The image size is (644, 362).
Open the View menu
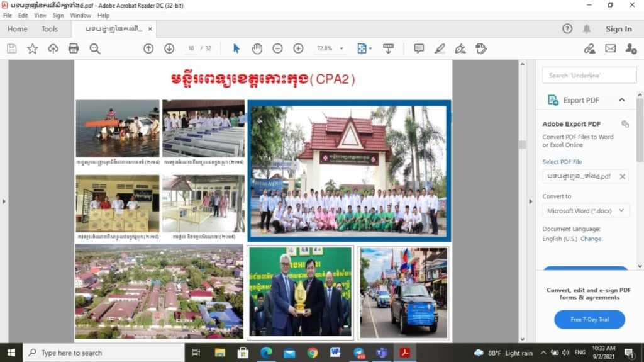click(x=40, y=15)
